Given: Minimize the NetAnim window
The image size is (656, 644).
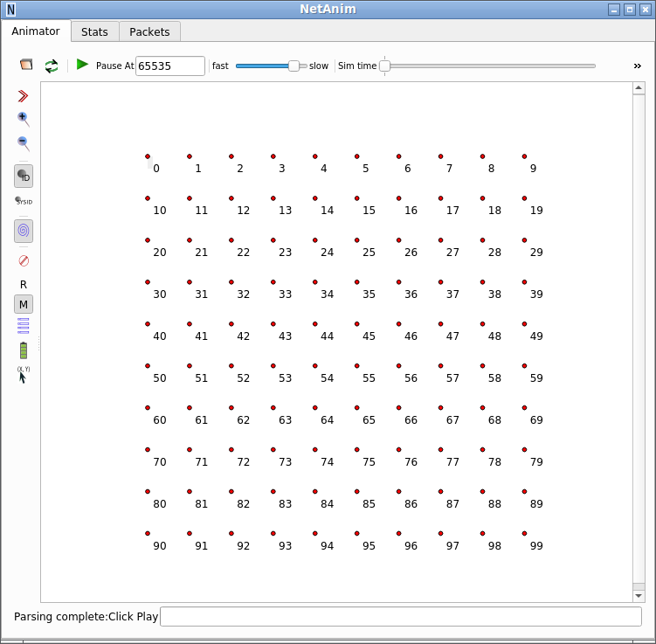Looking at the screenshot, I should point(614,10).
